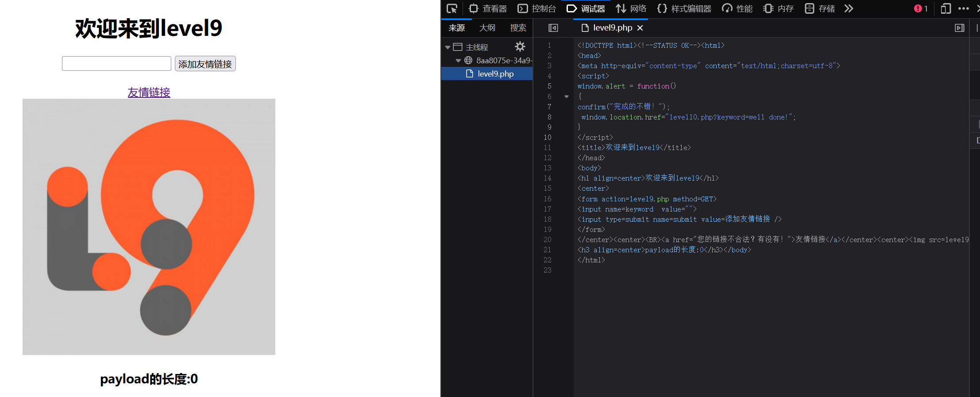Toggle responsive design mode icon

click(945, 8)
